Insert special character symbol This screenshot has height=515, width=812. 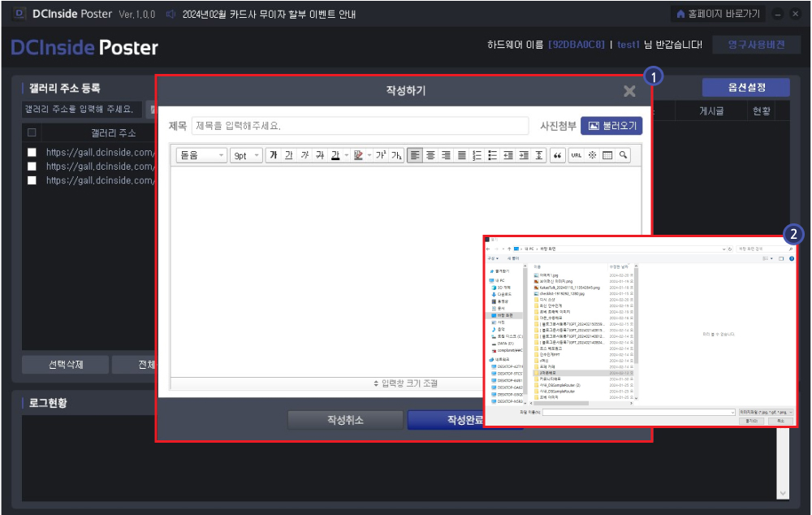[x=593, y=155]
